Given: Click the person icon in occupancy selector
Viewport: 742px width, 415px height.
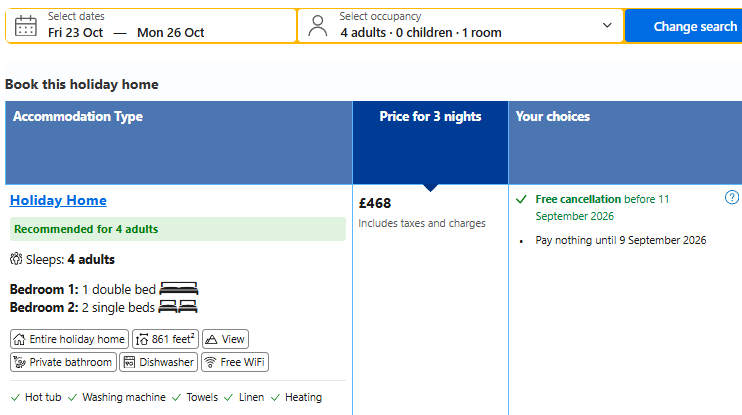Looking at the screenshot, I should (x=318, y=26).
